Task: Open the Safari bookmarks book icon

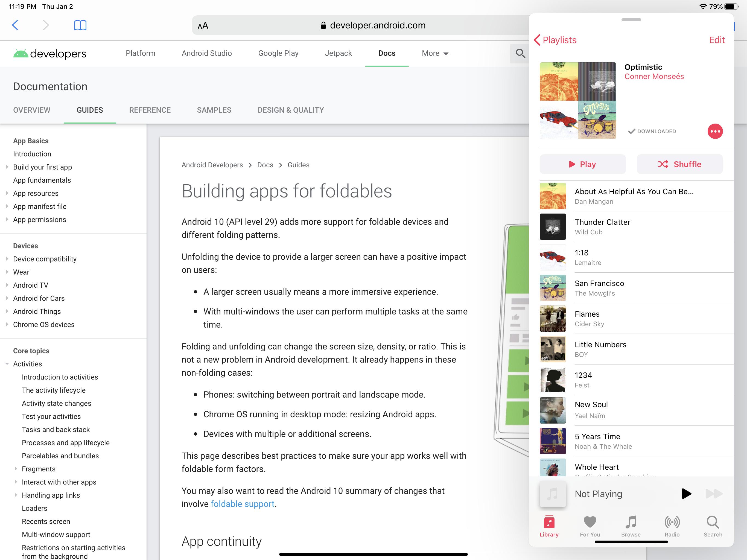Action: [x=80, y=25]
